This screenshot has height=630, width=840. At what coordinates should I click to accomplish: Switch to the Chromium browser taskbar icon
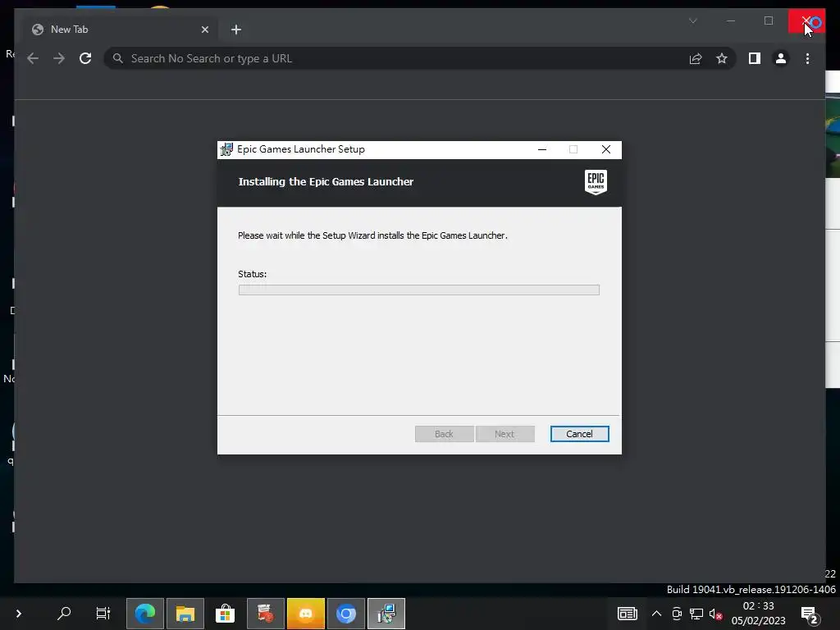(346, 614)
